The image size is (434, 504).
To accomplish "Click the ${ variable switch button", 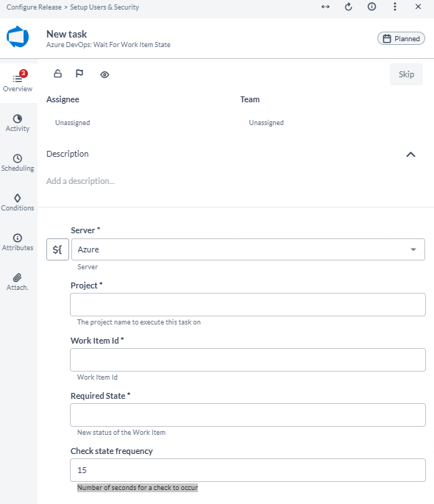I will click(57, 249).
